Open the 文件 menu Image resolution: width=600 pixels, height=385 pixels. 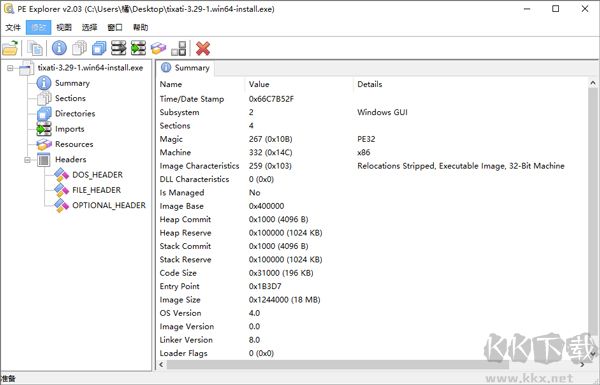pos(13,28)
